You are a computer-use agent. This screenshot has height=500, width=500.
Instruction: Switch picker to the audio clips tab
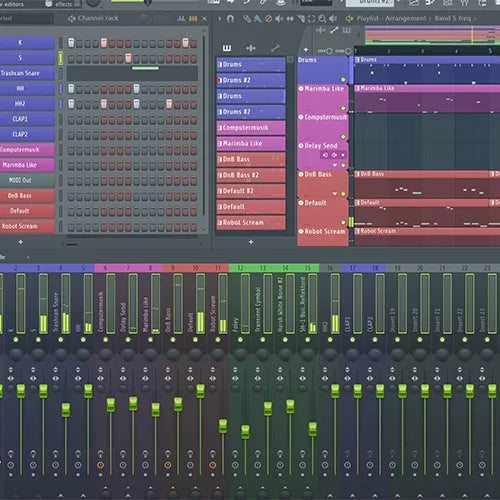coord(251,49)
